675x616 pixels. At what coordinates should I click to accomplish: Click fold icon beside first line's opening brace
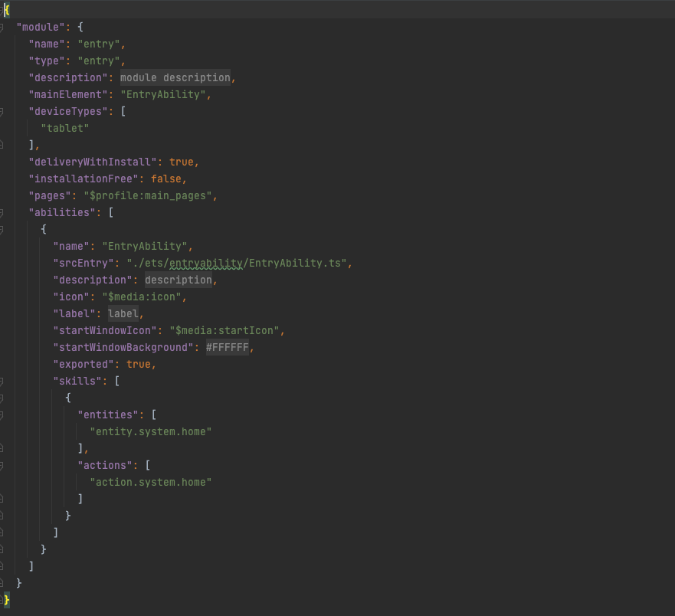tap(2, 10)
